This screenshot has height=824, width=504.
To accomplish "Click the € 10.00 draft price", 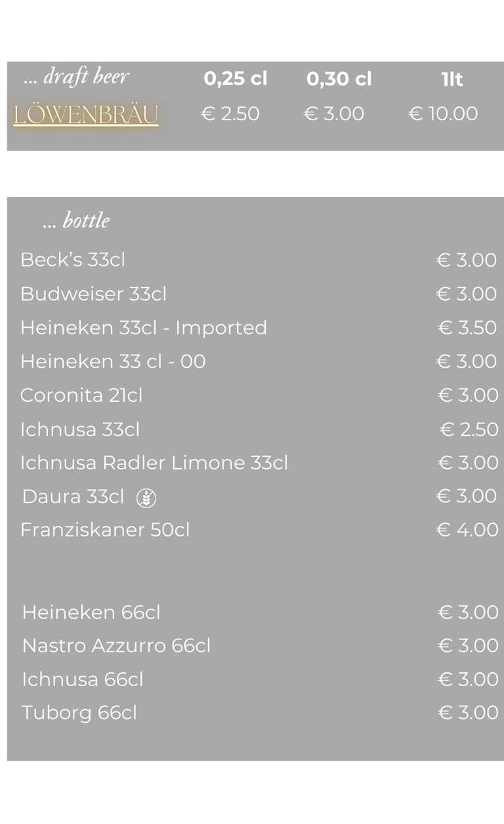I will [442, 114].
